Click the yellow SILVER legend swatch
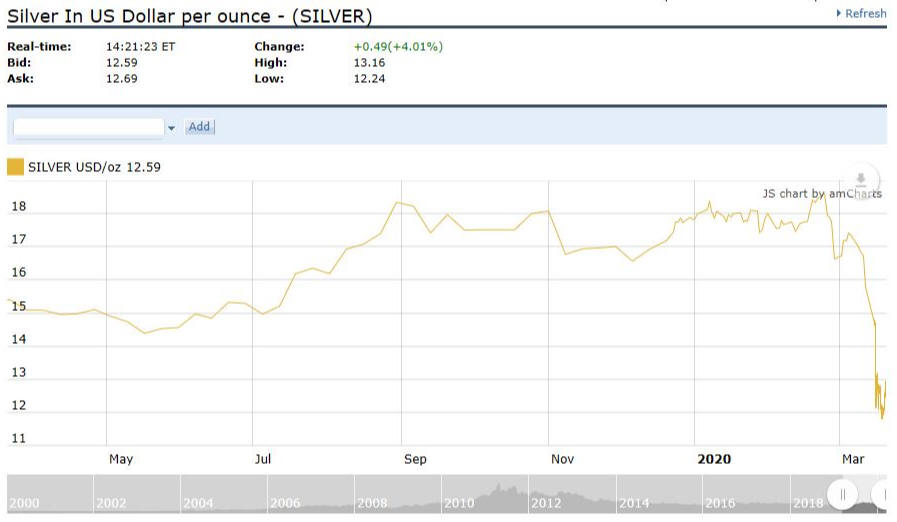The image size is (897, 522). pos(15,167)
